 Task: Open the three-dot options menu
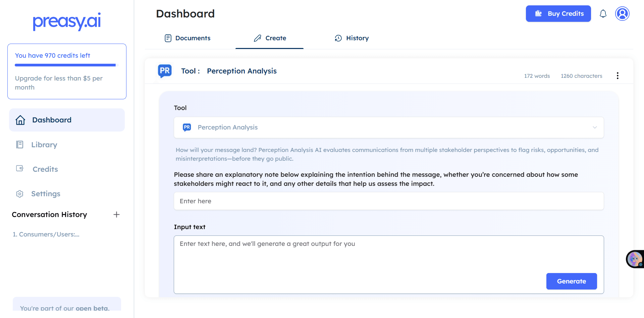click(618, 75)
